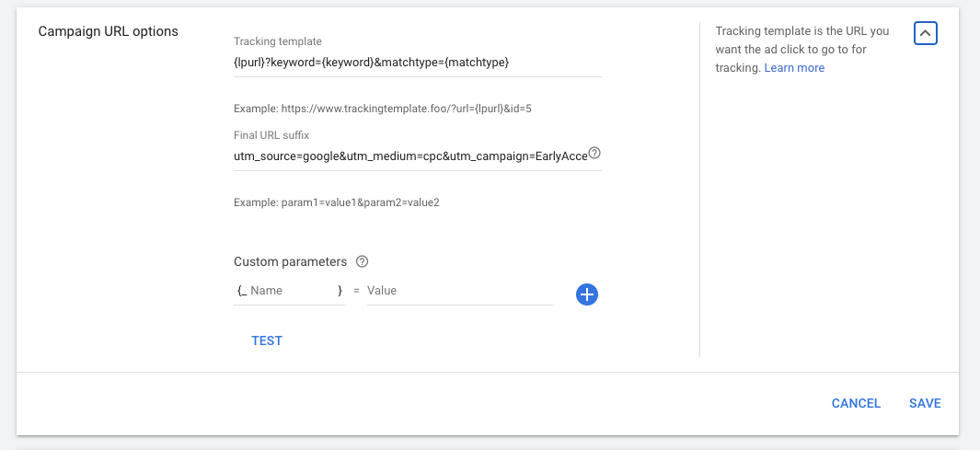Click the Campaign URL options heading
This screenshot has width=980, height=450.
(x=108, y=31)
